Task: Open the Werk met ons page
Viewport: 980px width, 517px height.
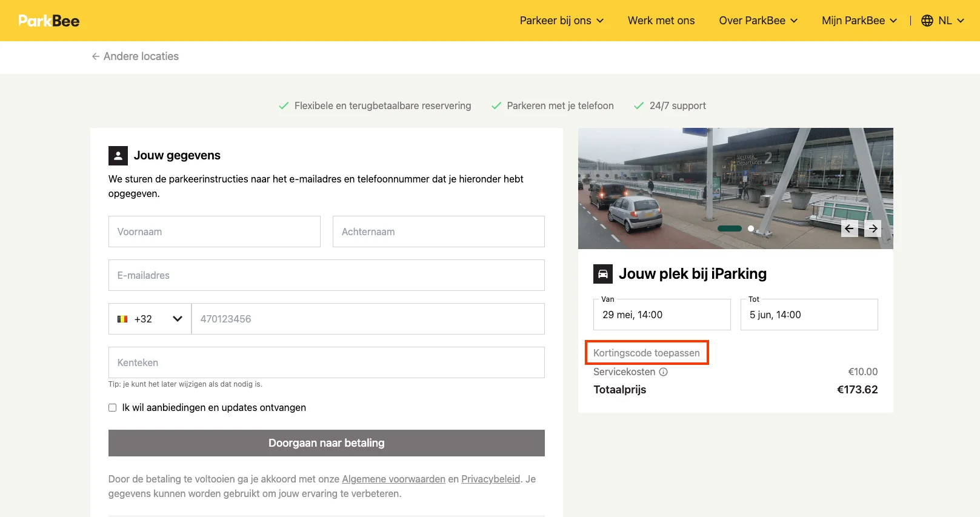Action: 661,21
